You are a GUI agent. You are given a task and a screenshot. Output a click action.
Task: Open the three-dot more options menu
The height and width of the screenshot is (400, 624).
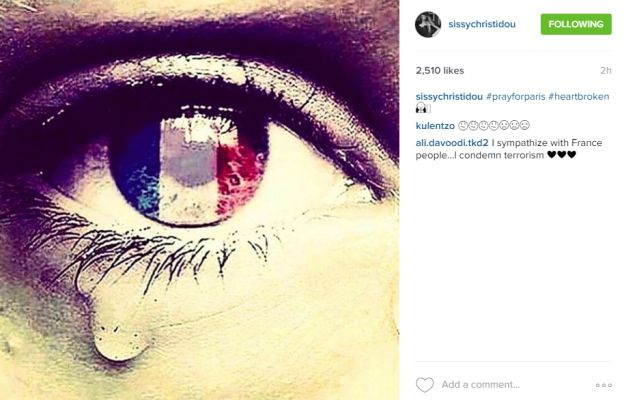point(604,385)
